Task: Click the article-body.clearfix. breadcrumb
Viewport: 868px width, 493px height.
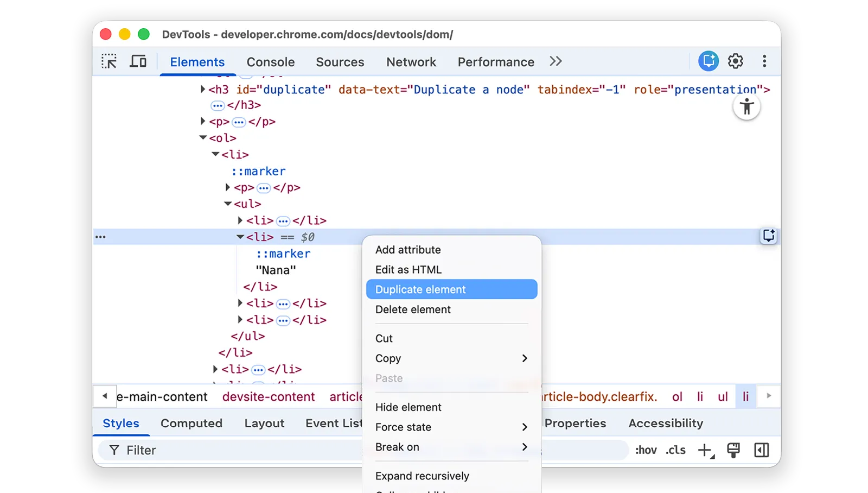Action: pyautogui.click(x=600, y=397)
